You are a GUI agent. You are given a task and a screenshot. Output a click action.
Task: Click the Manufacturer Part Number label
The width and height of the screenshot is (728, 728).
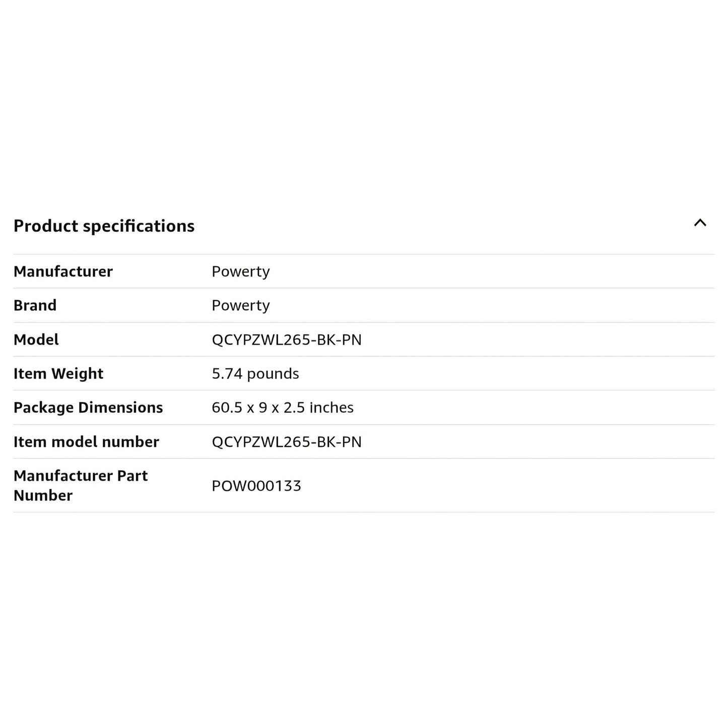pos(80,485)
